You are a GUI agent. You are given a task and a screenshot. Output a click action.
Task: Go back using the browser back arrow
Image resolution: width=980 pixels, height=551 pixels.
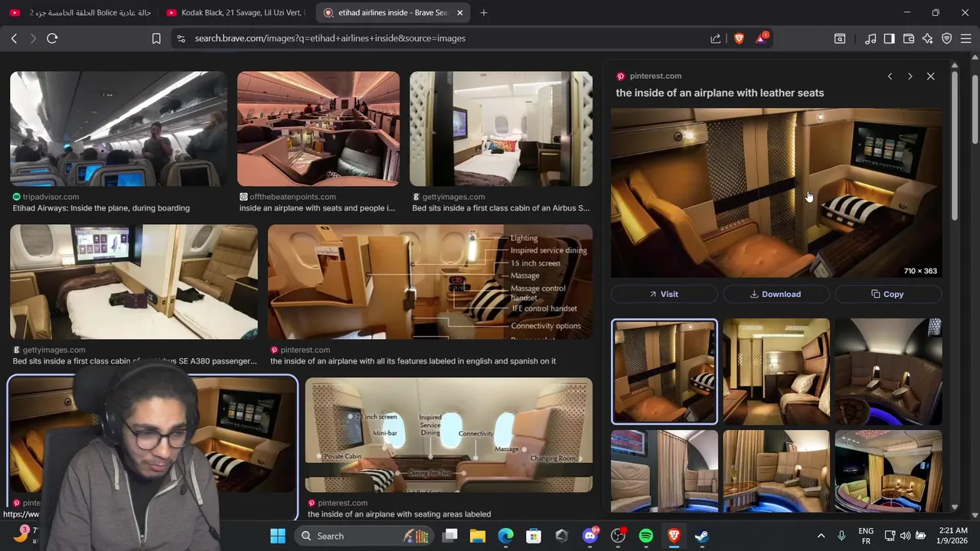(x=14, y=38)
